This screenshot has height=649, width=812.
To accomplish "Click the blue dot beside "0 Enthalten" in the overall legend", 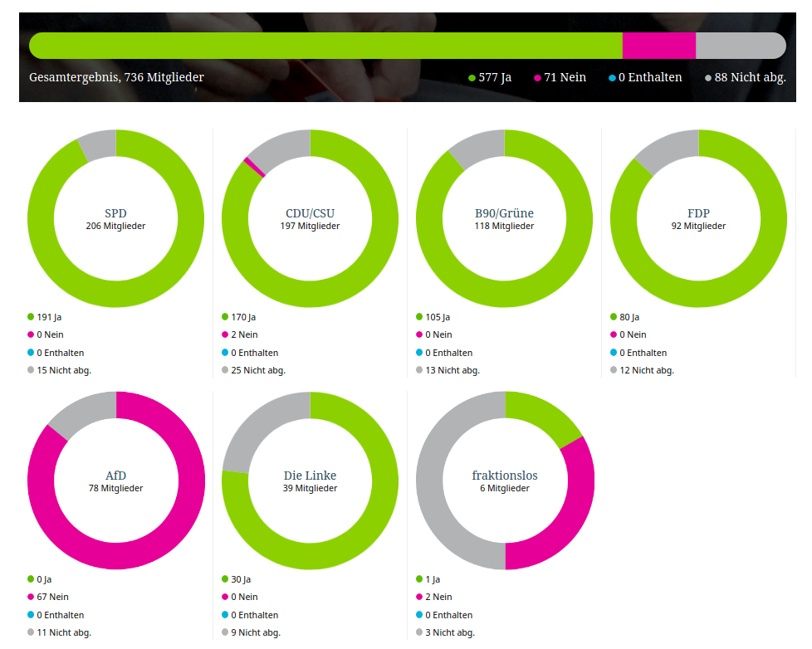I will pos(612,78).
